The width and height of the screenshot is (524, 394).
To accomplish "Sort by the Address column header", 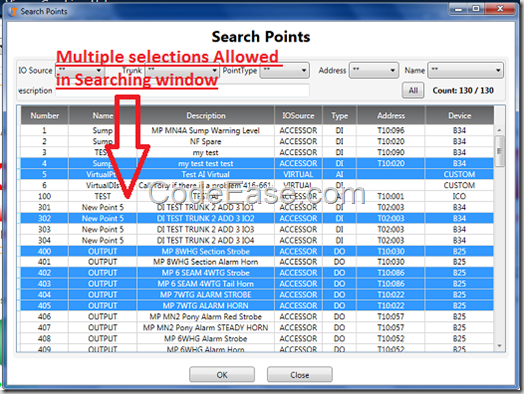I will pyautogui.click(x=391, y=116).
